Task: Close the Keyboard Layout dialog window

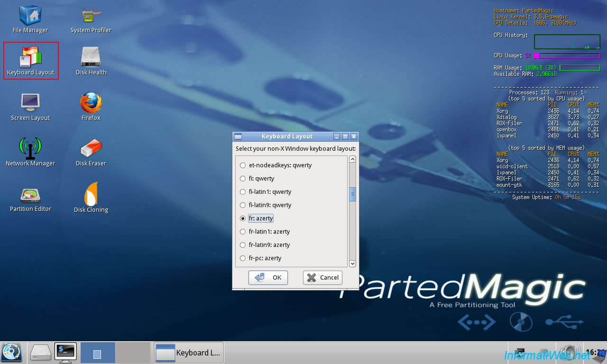Action: tap(353, 136)
